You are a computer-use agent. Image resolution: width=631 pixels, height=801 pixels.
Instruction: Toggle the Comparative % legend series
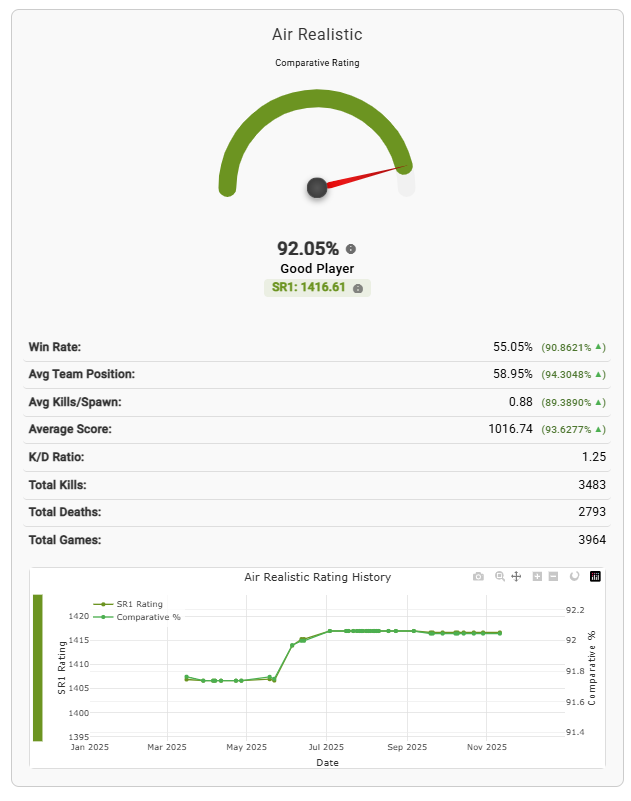click(147, 617)
